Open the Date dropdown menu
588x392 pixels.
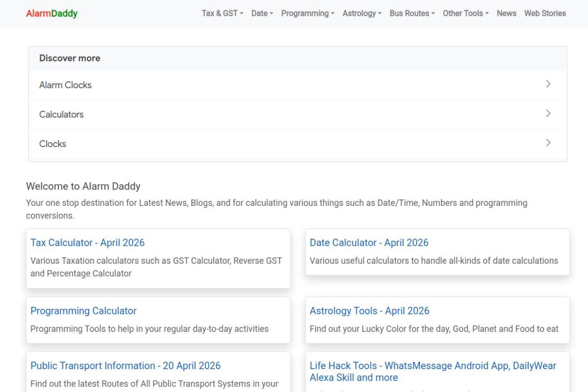point(262,13)
